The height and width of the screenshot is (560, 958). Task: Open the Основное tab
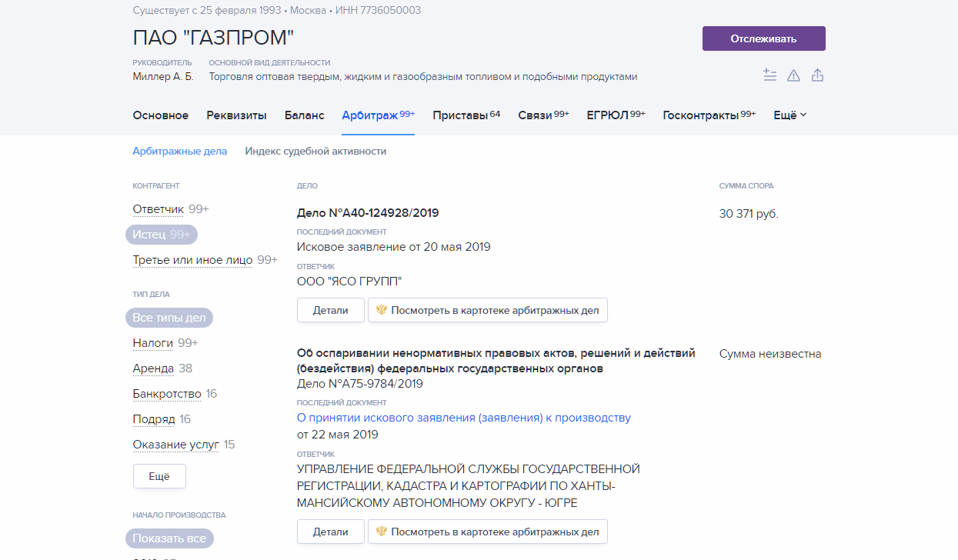pyautogui.click(x=160, y=115)
